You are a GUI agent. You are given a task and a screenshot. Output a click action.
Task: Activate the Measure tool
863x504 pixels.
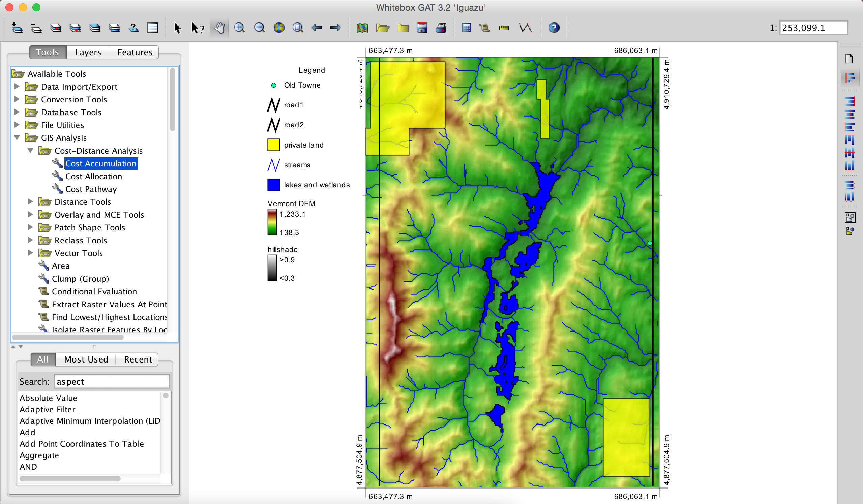pyautogui.click(x=504, y=28)
